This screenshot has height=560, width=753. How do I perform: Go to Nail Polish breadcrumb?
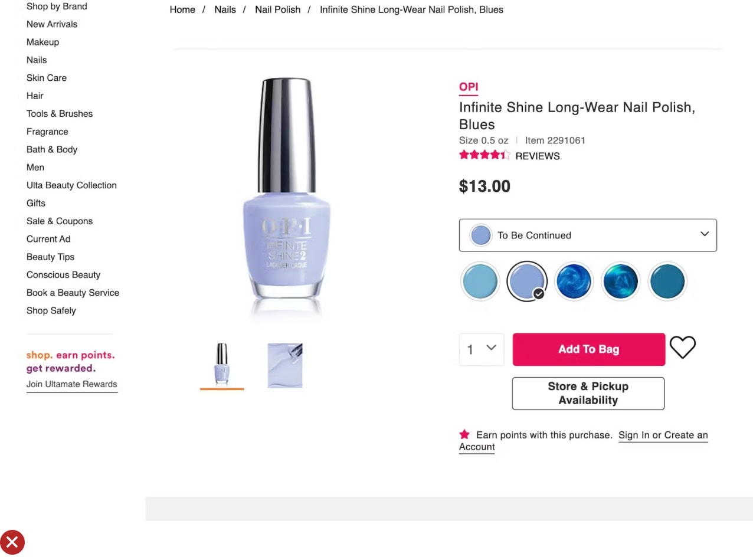click(277, 10)
